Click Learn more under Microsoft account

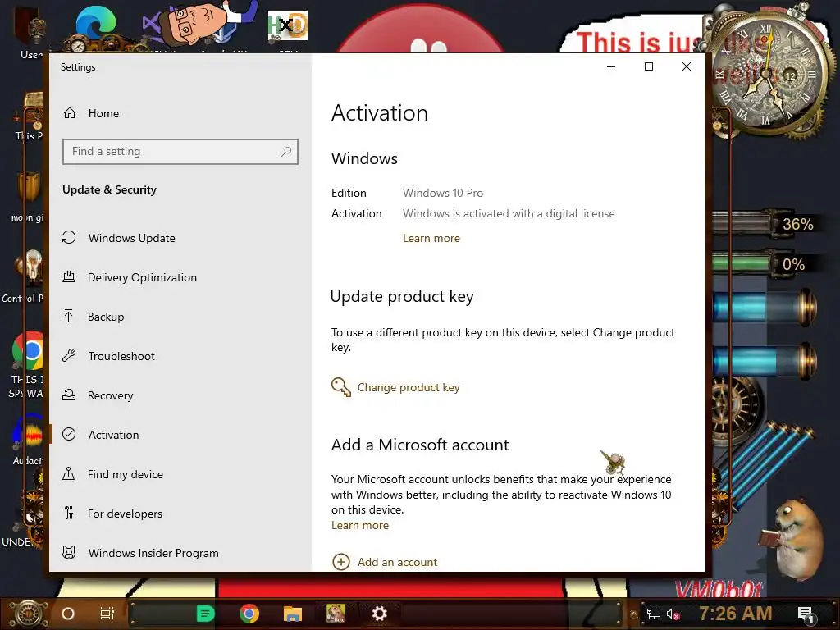[360, 526]
